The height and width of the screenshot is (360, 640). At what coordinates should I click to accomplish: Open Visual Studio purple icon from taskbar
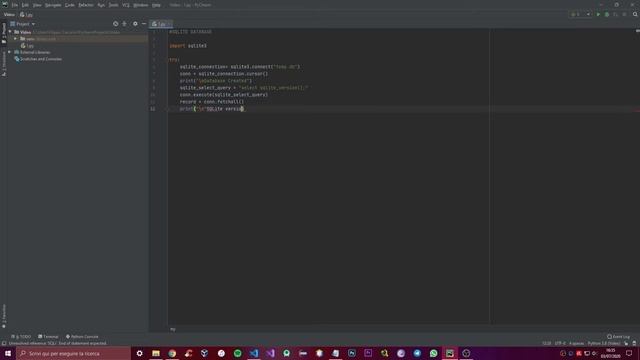coord(270,353)
